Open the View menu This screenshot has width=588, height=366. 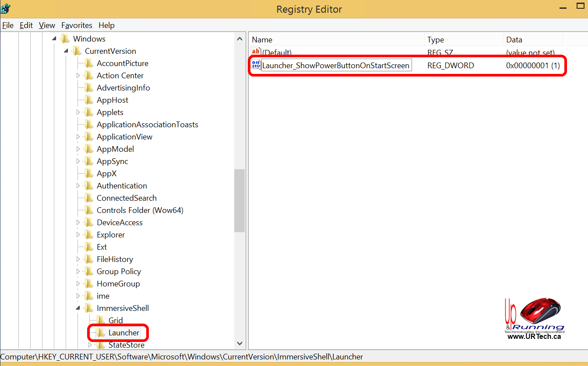coord(47,25)
